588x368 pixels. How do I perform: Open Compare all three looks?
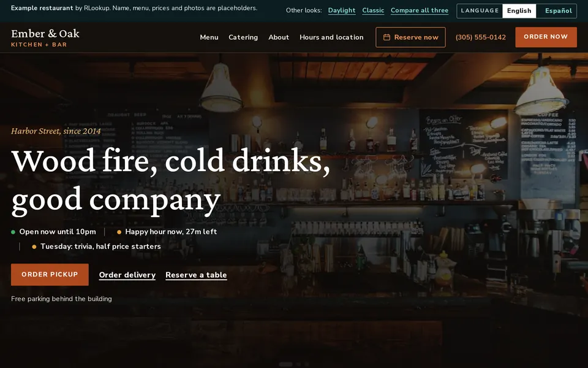coord(419,10)
